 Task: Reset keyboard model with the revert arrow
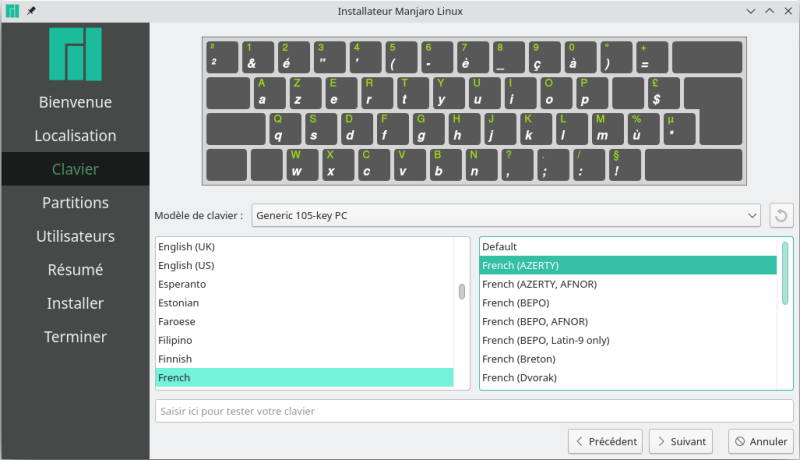tap(781, 215)
